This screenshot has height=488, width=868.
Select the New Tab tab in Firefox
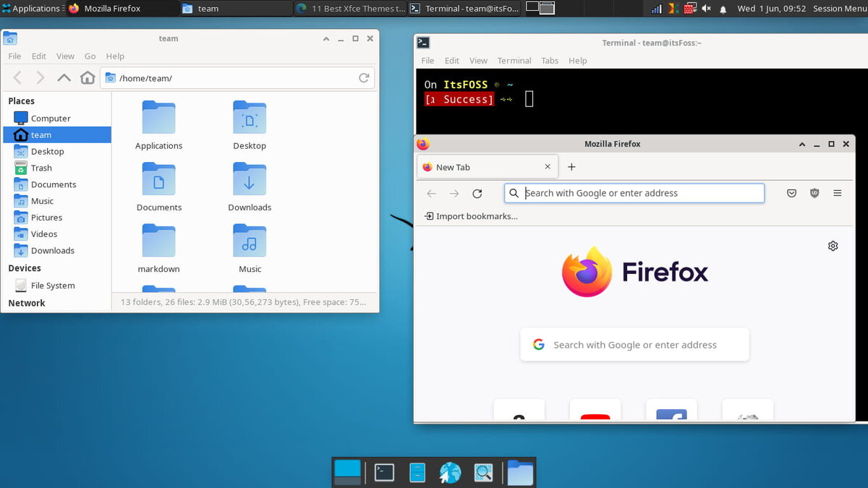pyautogui.click(x=487, y=167)
